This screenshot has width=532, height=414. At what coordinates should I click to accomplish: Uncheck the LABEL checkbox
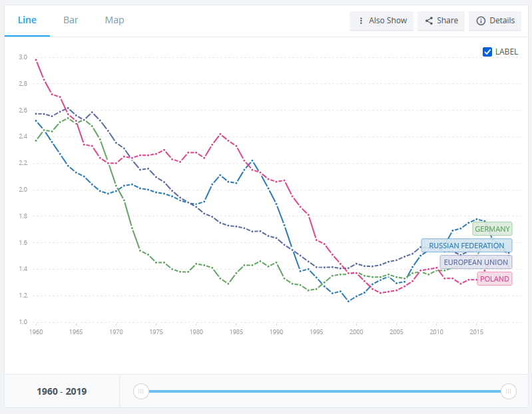pyautogui.click(x=487, y=52)
